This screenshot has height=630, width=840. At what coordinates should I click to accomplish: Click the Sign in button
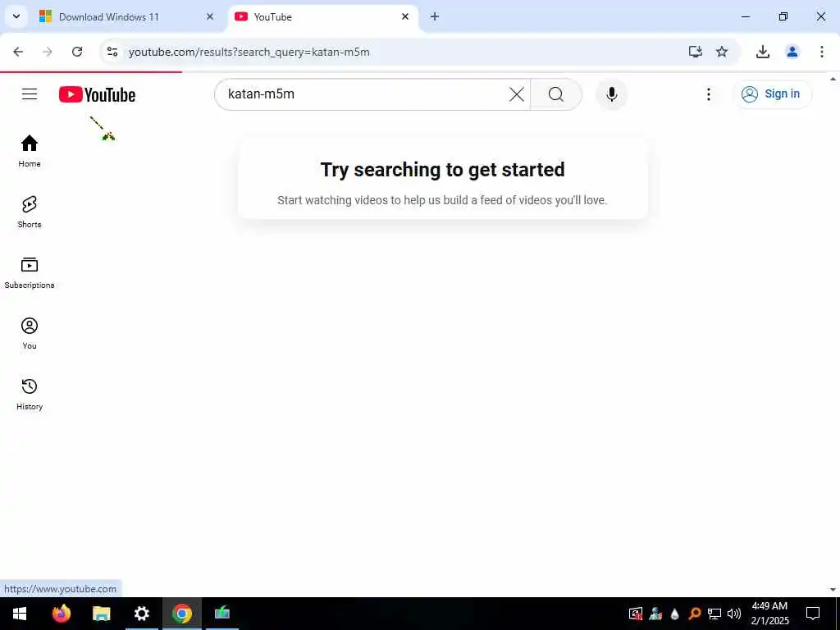point(771,94)
